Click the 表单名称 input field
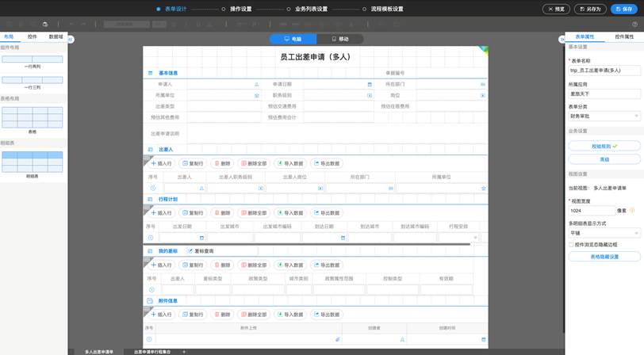644x355 pixels. point(604,71)
